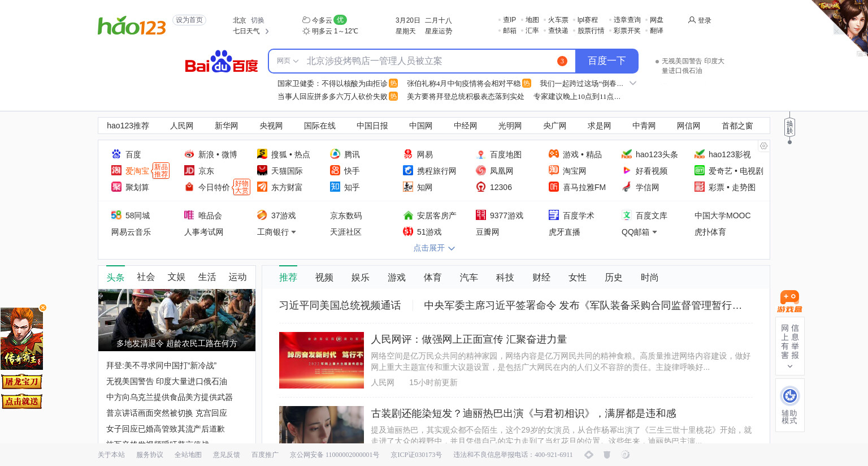Image resolution: width=868 pixels, height=466 pixels.
Task: Click 切换 to change city
Action: pyautogui.click(x=258, y=20)
